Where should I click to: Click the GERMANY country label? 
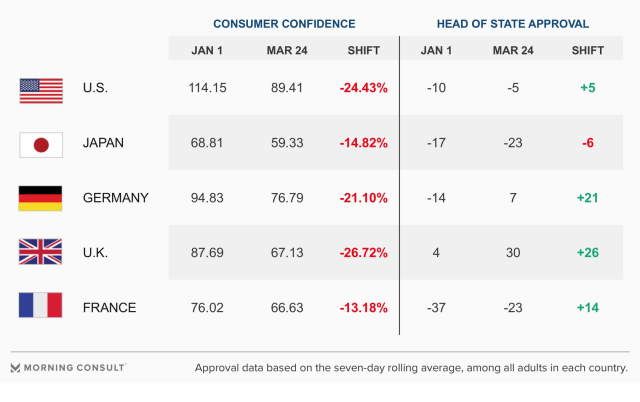(116, 198)
